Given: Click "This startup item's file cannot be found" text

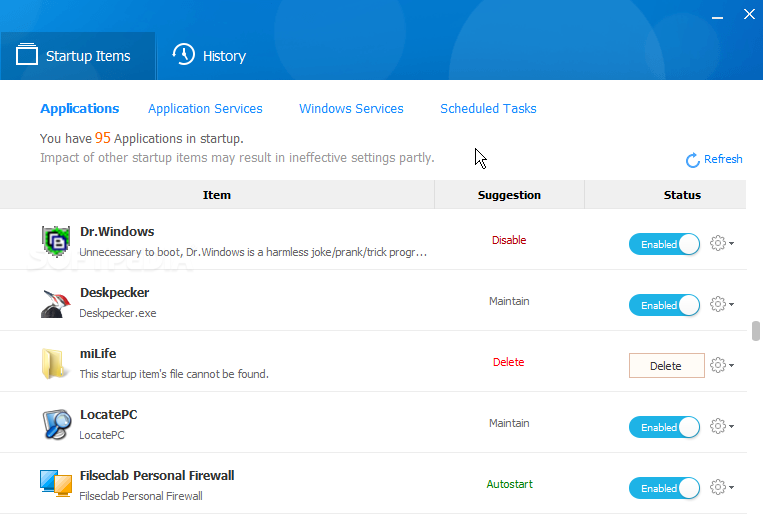Looking at the screenshot, I should tap(174, 374).
